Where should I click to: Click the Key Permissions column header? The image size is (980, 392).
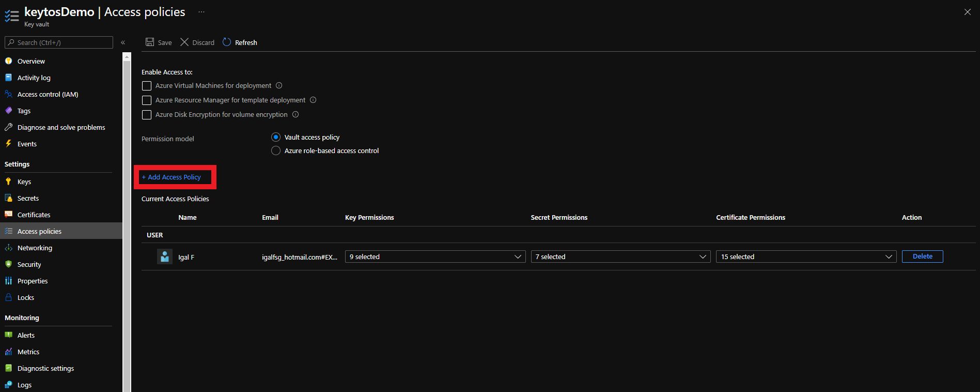click(x=369, y=218)
